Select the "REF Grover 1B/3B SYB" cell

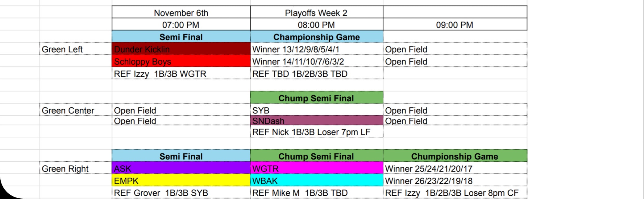[181, 193]
